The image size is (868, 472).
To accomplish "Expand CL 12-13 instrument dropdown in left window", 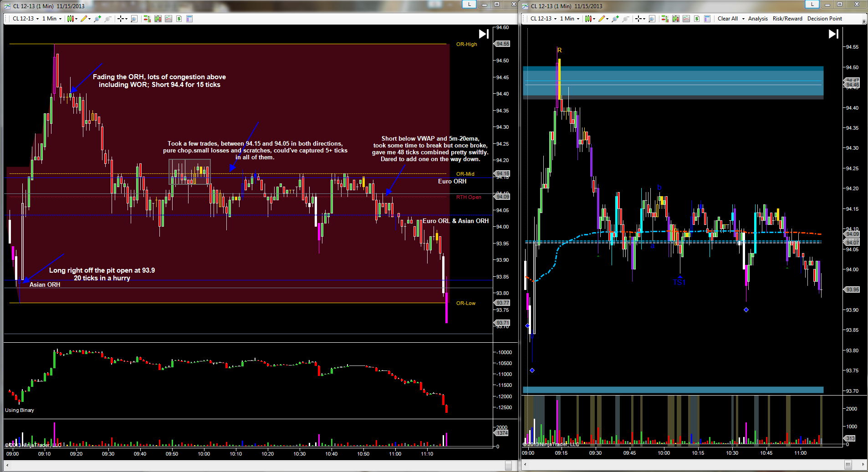I will click(37, 19).
